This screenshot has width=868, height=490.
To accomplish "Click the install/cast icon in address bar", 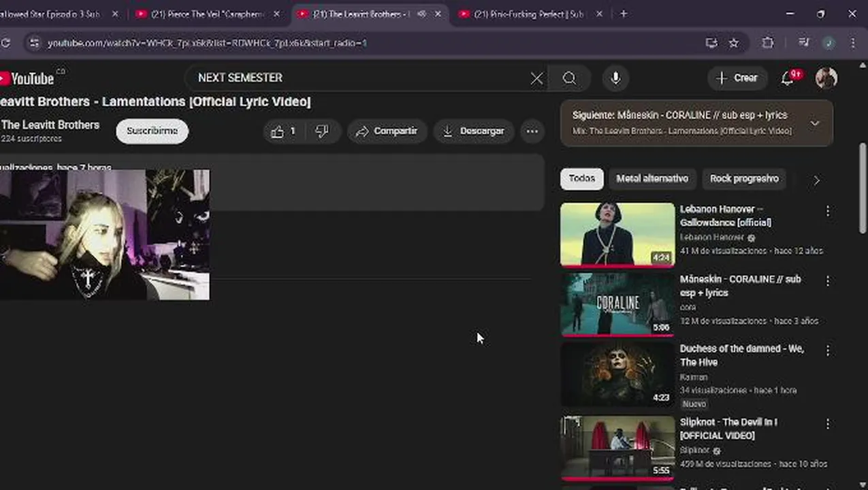I will pyautogui.click(x=711, y=43).
